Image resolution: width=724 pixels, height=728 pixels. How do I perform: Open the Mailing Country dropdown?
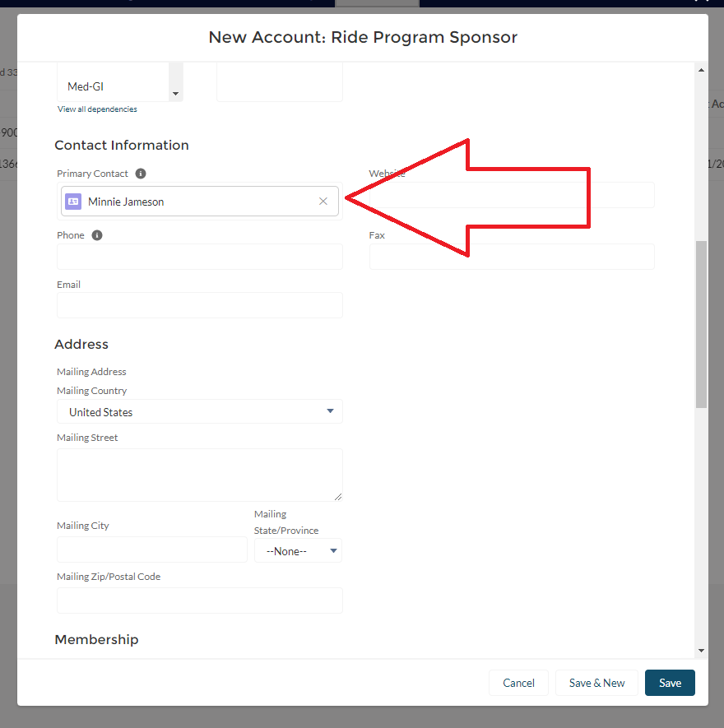[x=200, y=411]
